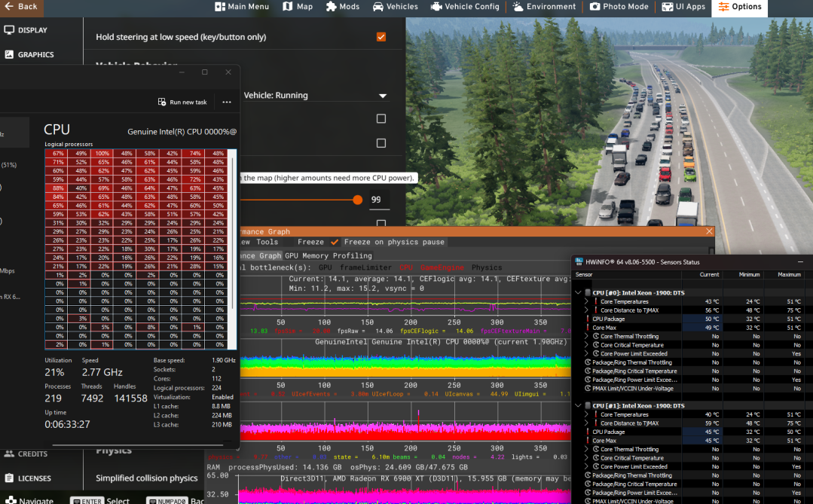Click Run new task in Task Manager
The height and width of the screenshot is (504, 813).
(182, 102)
